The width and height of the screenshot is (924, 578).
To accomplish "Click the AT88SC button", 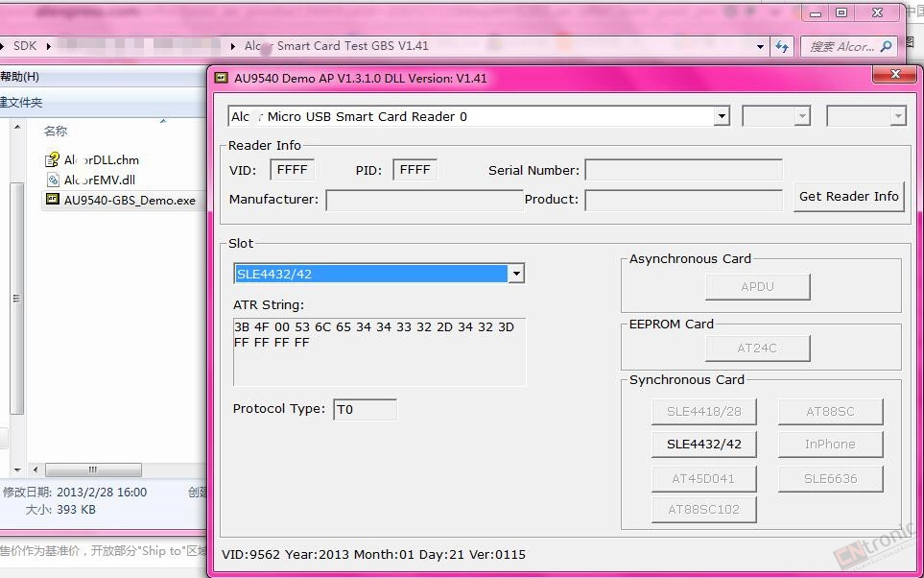I will click(831, 412).
